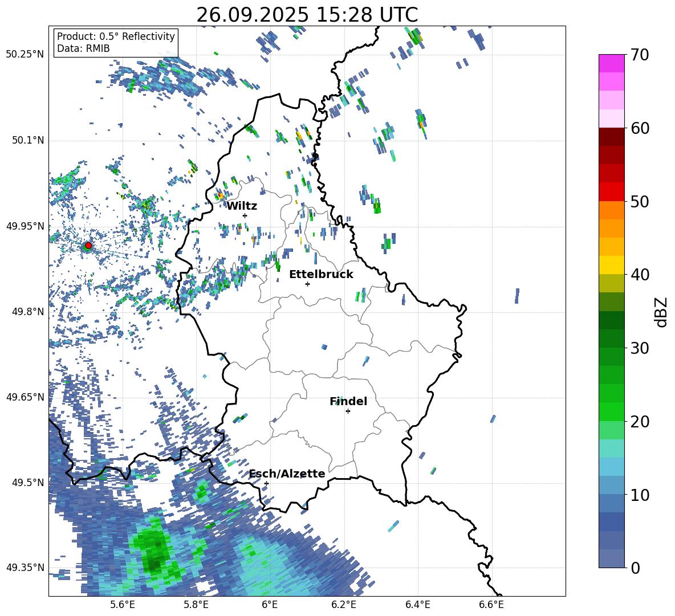
Task: Click the 70 value on the colorbar
Action: (640, 55)
